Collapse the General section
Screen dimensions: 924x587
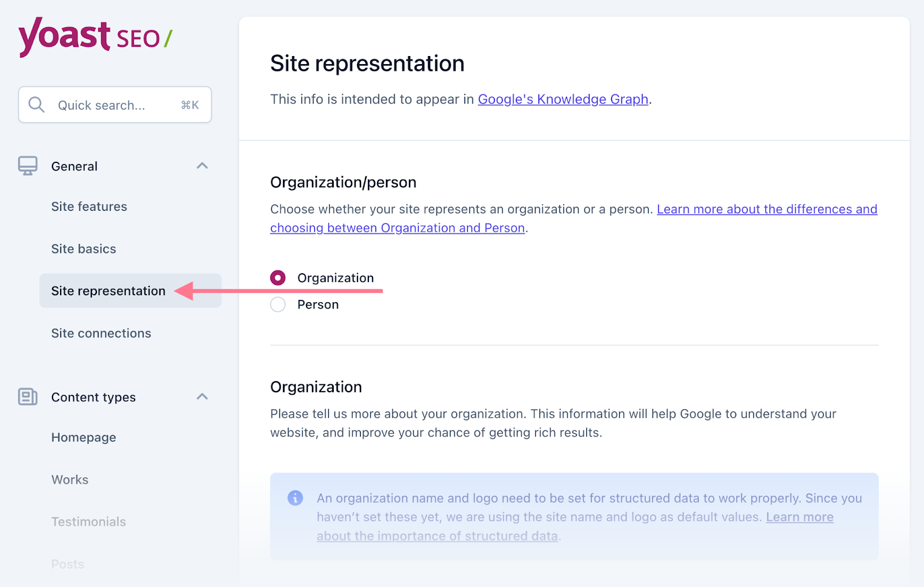pos(202,166)
